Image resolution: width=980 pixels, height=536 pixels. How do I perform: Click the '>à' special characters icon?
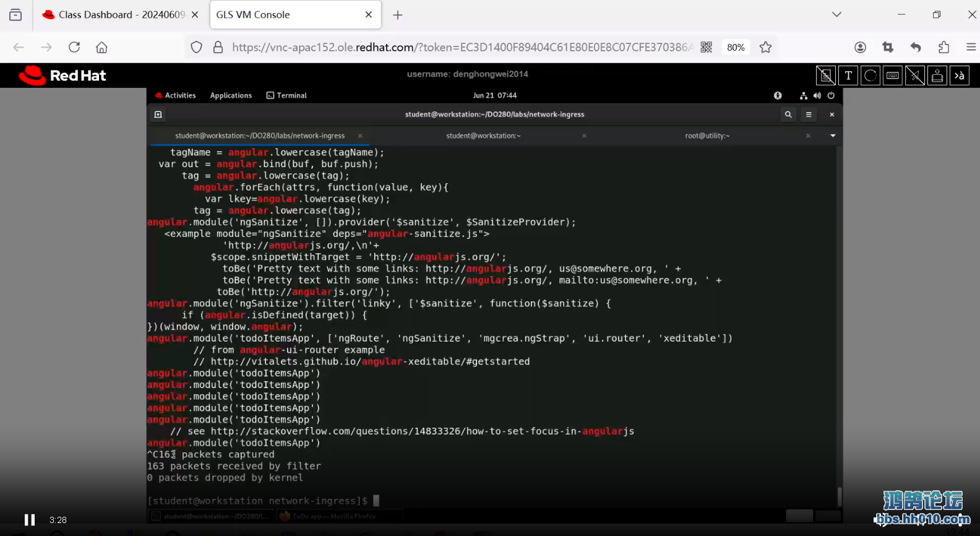coord(960,76)
